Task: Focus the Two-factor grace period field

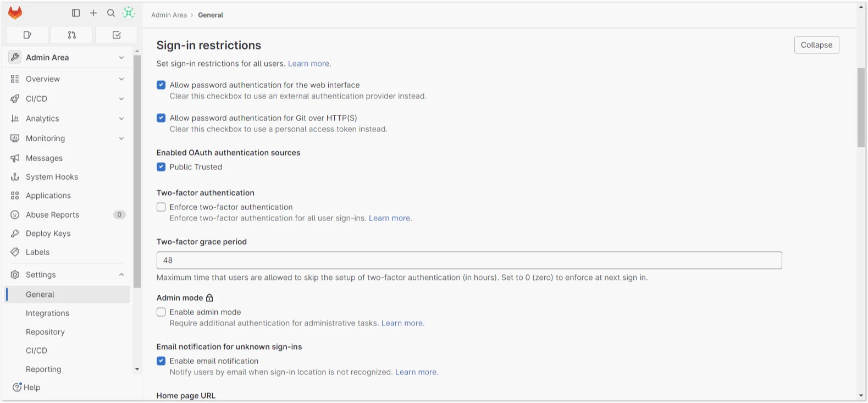Action: (x=469, y=261)
